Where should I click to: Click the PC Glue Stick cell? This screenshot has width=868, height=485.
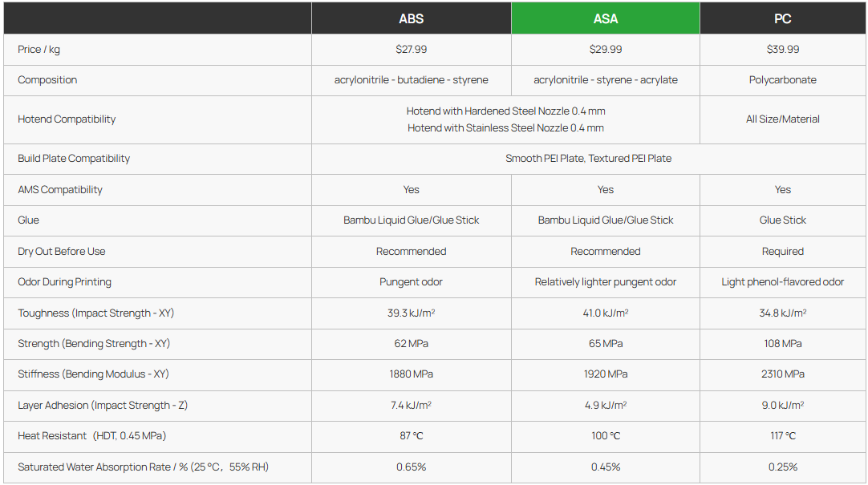(783, 220)
